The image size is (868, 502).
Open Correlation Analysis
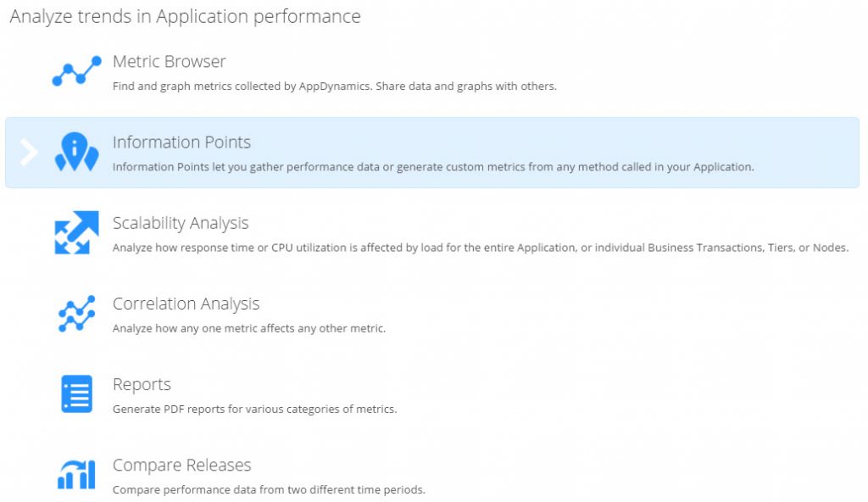pyautogui.click(x=186, y=303)
